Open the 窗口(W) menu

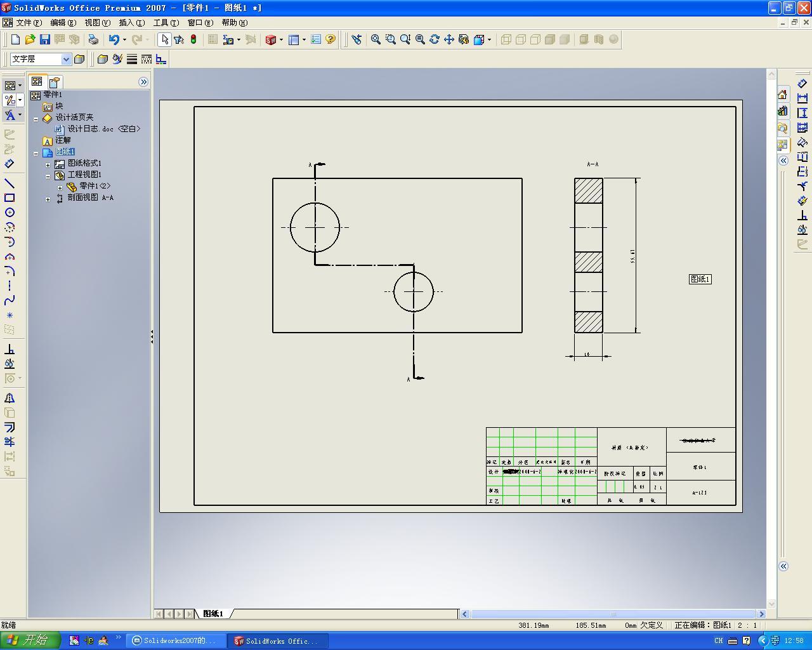click(200, 22)
